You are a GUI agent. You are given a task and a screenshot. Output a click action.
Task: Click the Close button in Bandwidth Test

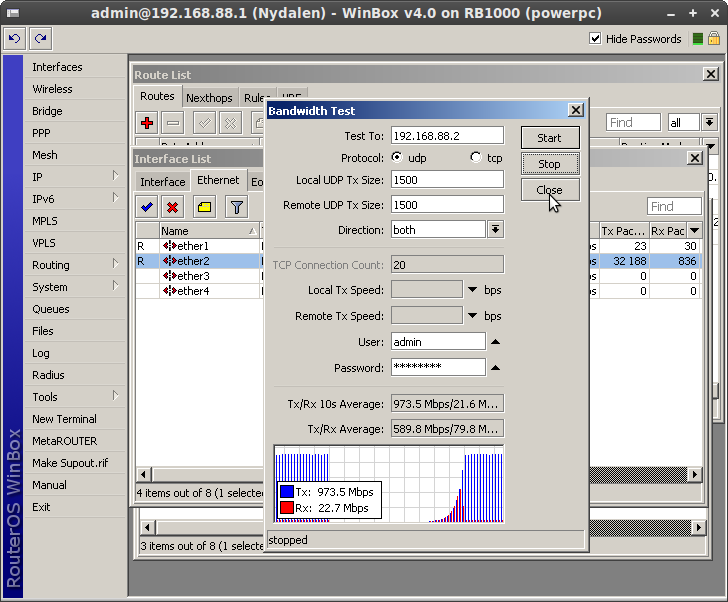550,190
